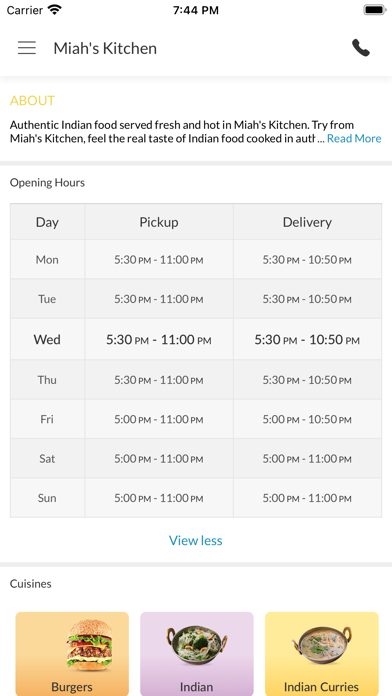Tap the battery status icon
The image size is (392, 696).
click(375, 10)
